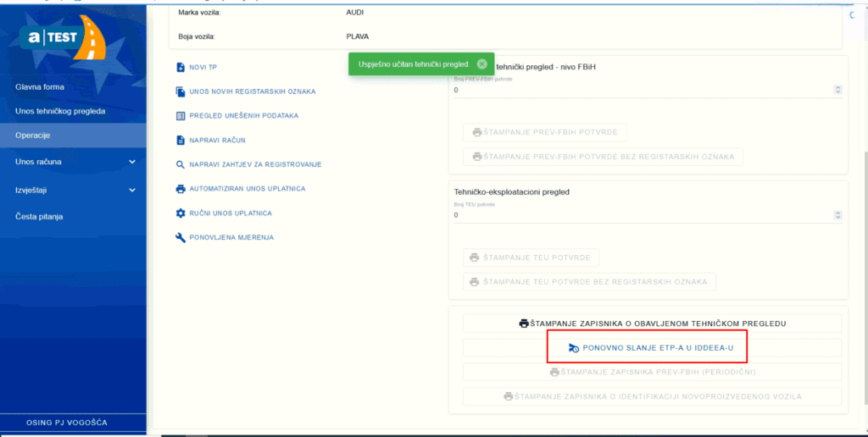
Task: Click PONOVNO SLANJE ETP-A U IDDEEA-U button
Action: [x=652, y=348]
